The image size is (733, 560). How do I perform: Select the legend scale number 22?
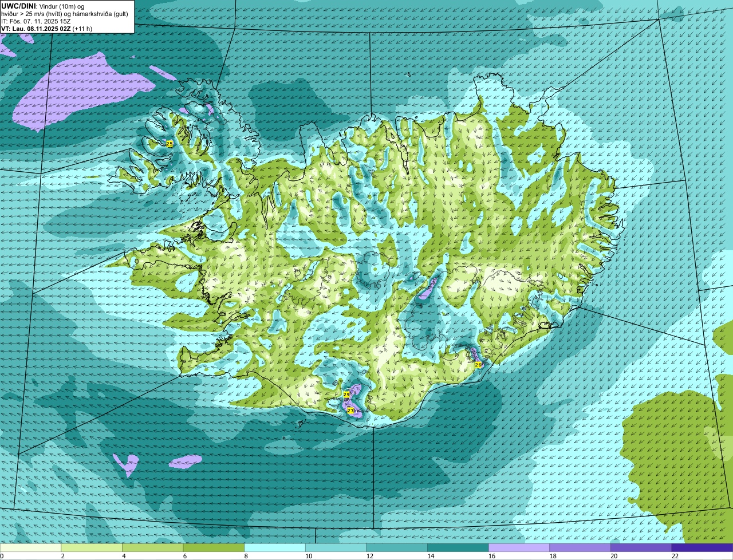pyautogui.click(x=675, y=556)
